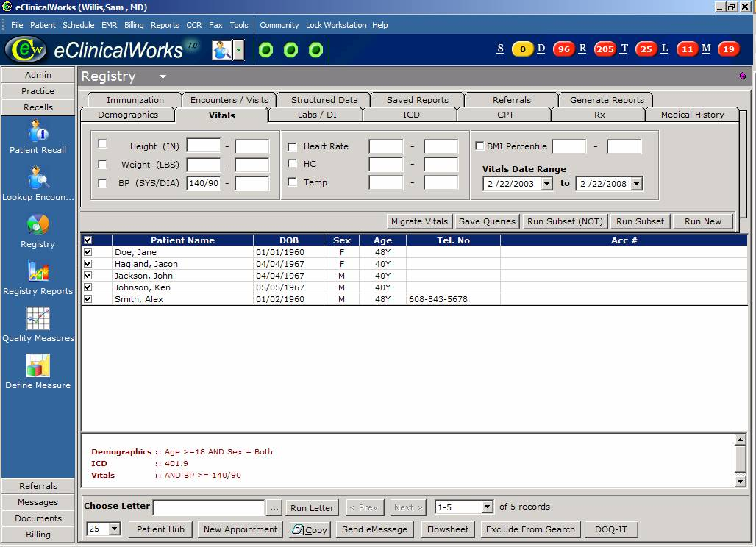Image resolution: width=756 pixels, height=547 pixels.
Task: Enable the Temp checkbox
Action: point(292,182)
